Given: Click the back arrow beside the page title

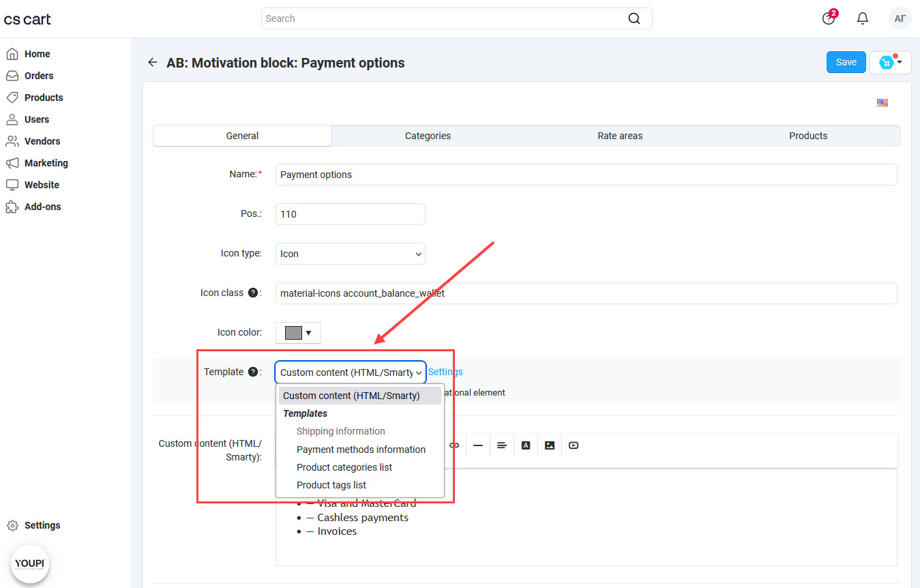Looking at the screenshot, I should click(x=152, y=63).
